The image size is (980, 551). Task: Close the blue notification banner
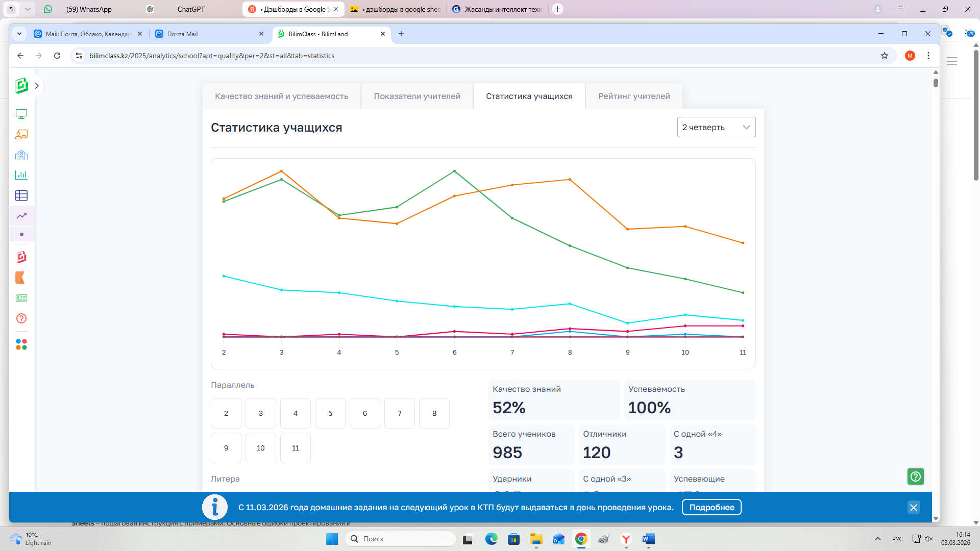click(x=913, y=507)
